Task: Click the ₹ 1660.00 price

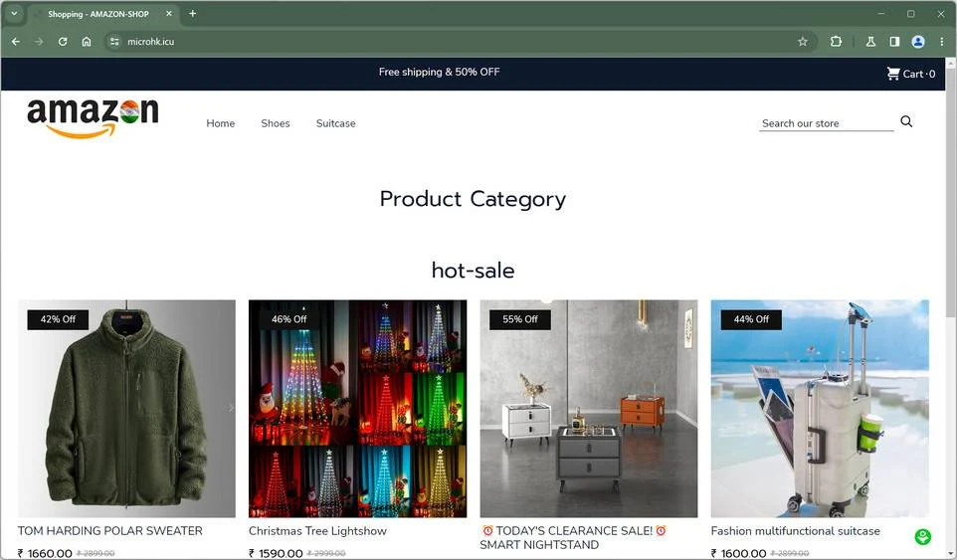Action: [x=45, y=553]
